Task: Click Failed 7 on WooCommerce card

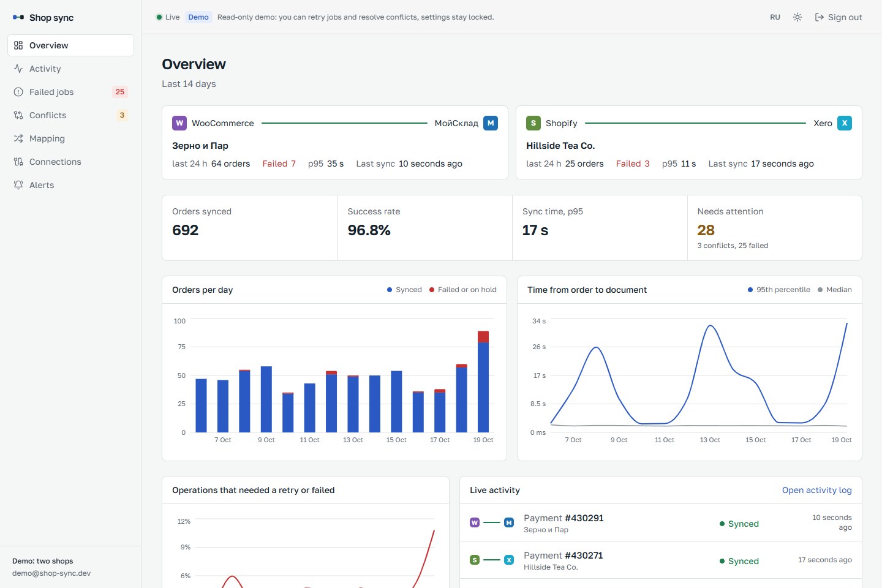Action: click(x=279, y=164)
